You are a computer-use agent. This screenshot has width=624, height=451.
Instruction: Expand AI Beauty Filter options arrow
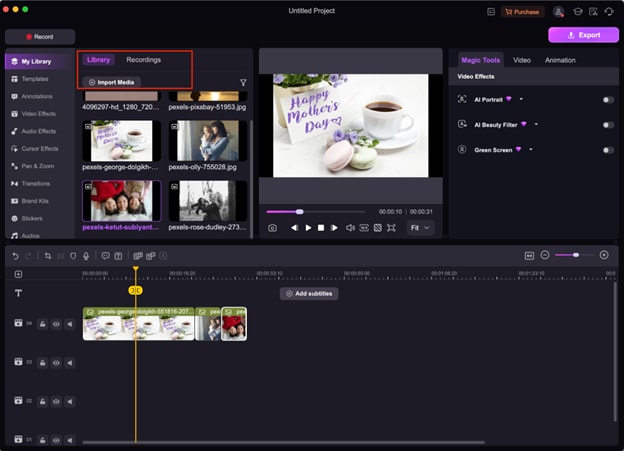point(536,124)
